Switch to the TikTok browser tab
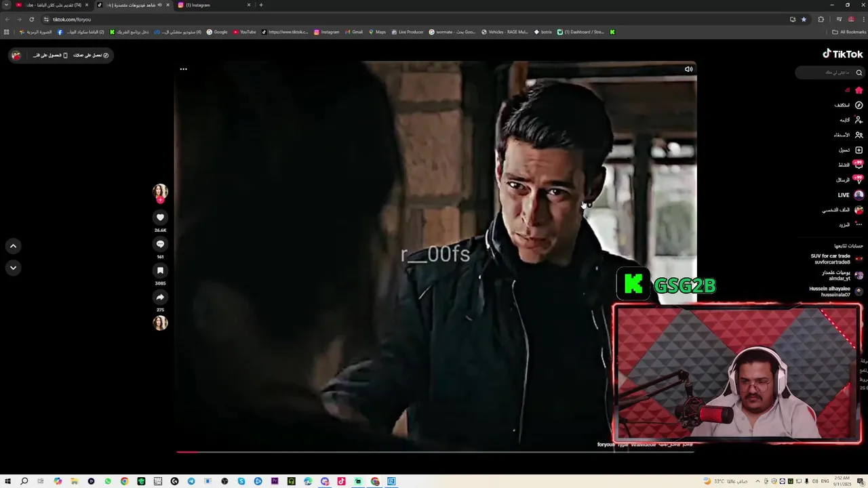 click(132, 5)
